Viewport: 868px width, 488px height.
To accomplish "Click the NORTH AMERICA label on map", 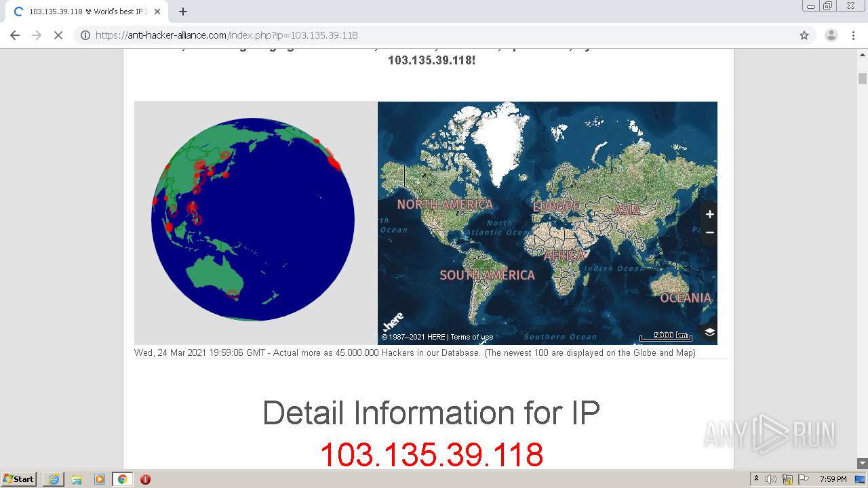I will 445,204.
